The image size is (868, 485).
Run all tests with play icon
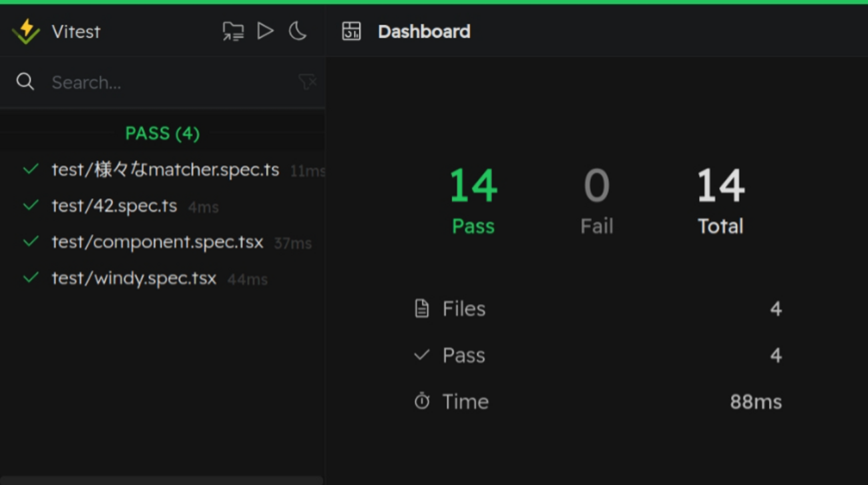pos(265,31)
